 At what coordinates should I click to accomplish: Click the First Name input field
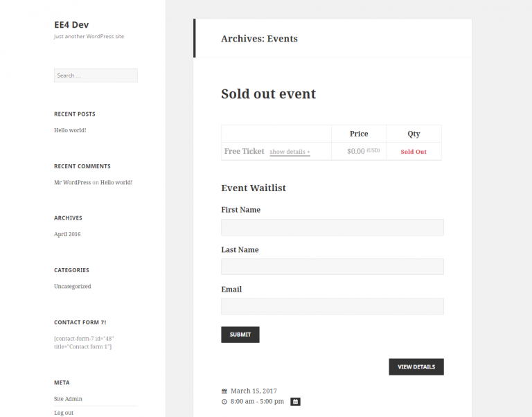[332, 227]
